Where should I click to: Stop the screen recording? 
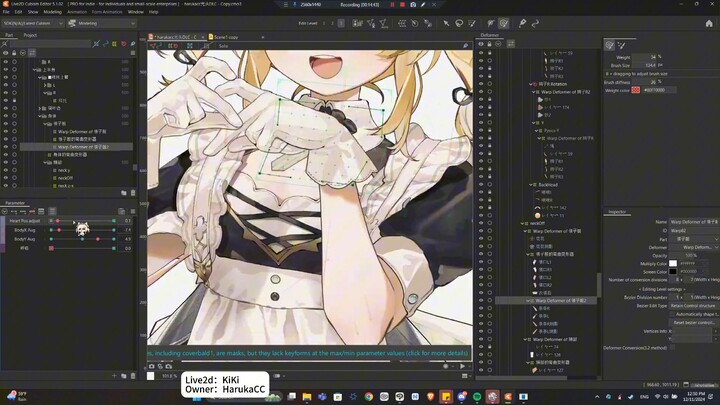403,5
